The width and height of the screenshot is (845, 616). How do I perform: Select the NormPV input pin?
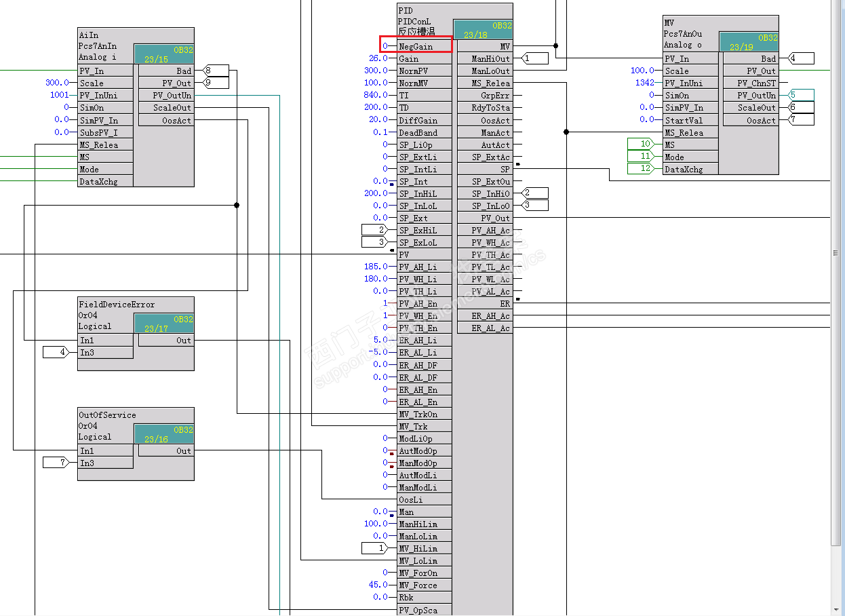[x=424, y=71]
